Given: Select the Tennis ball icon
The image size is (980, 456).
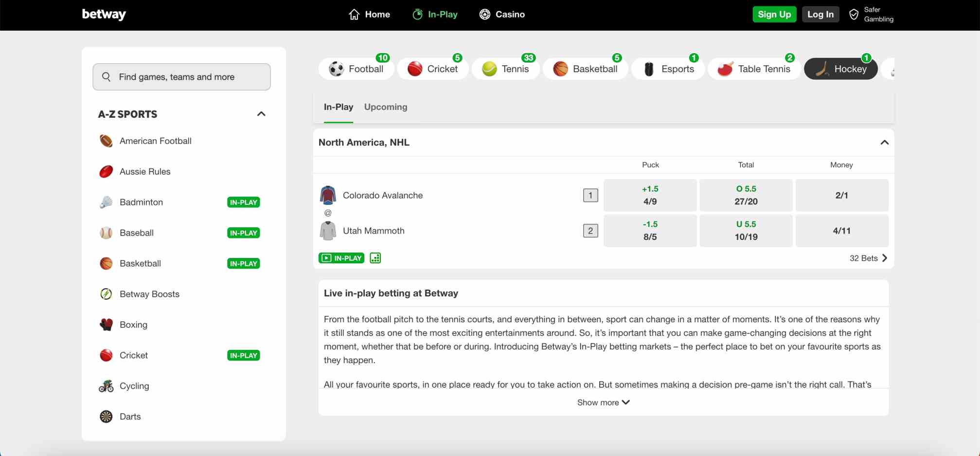Looking at the screenshot, I should [488, 69].
